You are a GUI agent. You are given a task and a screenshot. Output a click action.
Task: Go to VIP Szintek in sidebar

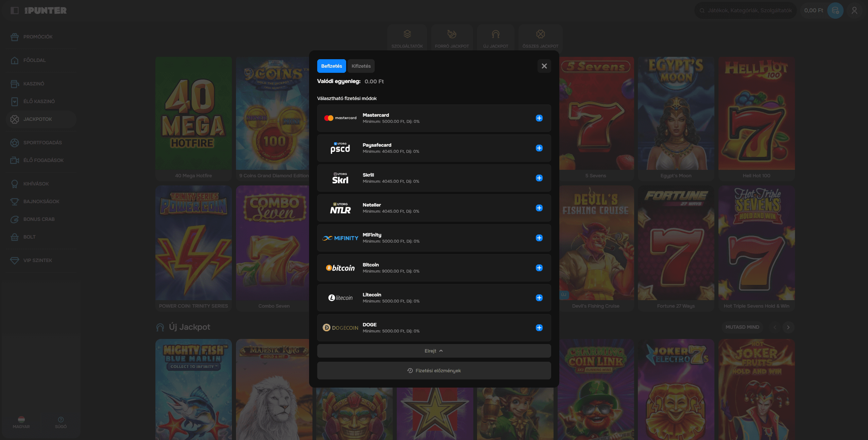(37, 260)
